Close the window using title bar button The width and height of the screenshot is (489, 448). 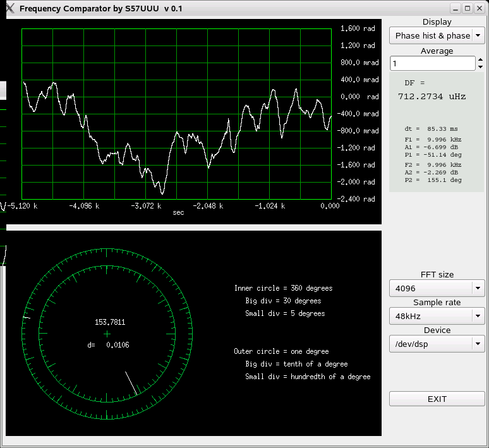[480, 8]
